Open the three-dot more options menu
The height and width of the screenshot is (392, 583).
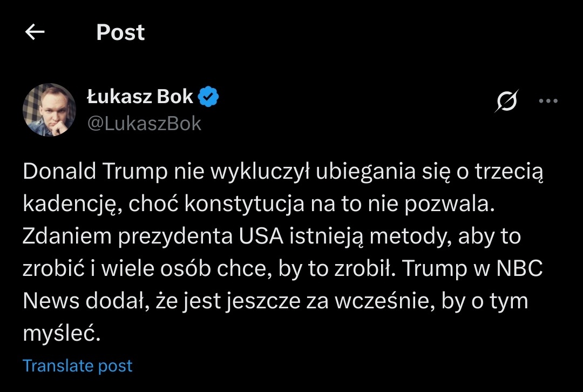(548, 101)
